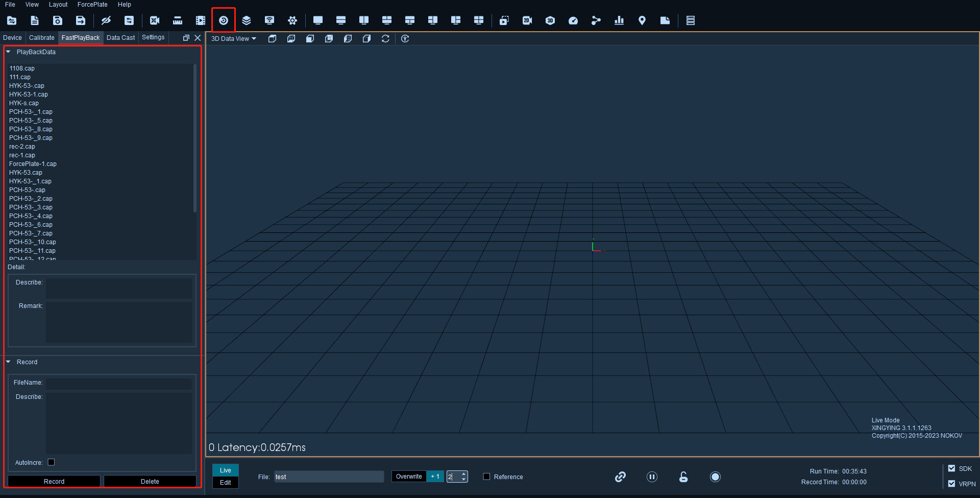
Task: Toggle the Reference checkbox
Action: pos(486,477)
